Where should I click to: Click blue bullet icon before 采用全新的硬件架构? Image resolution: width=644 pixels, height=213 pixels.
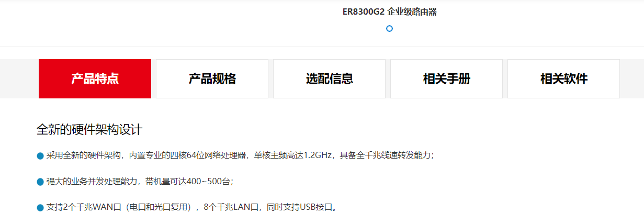(40, 156)
